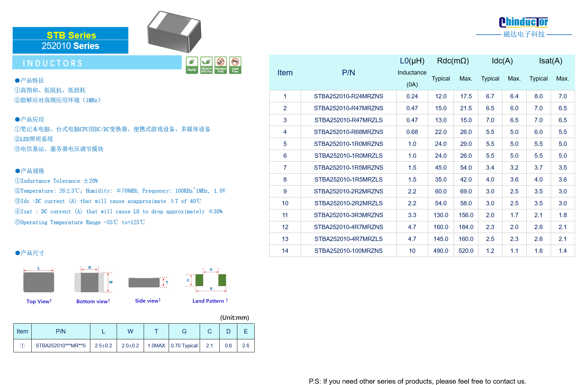Image resolution: width=588 pixels, height=385 pixels.
Task: Click the 产品应用 section heading
Action: 29,119
